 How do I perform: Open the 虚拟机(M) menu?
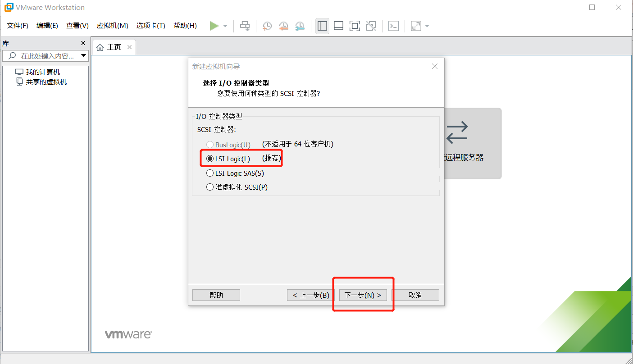113,26
